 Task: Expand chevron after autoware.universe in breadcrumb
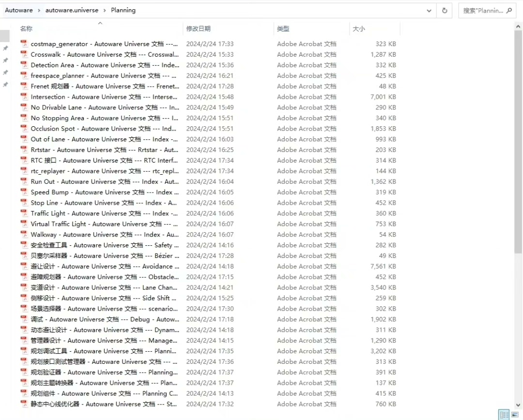105,10
